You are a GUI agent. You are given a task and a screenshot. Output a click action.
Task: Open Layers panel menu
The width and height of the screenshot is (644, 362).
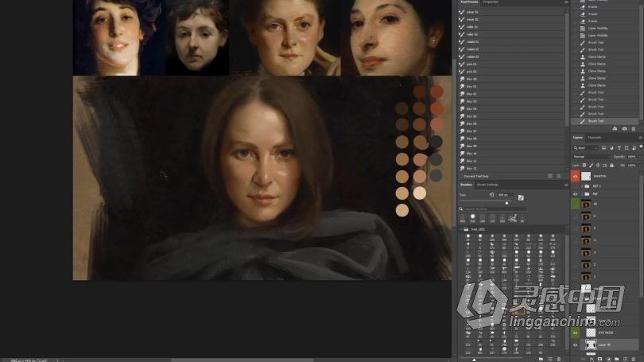point(640,138)
